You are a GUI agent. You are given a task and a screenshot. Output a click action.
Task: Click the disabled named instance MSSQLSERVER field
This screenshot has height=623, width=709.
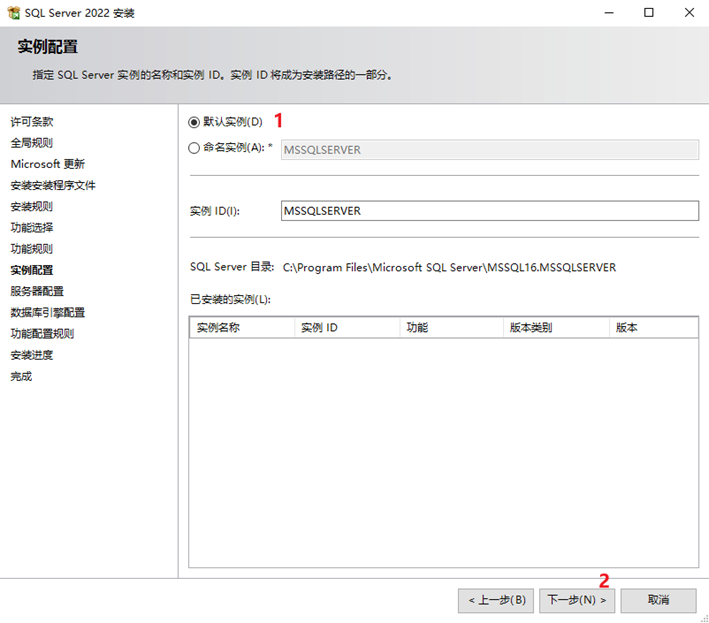click(490, 150)
